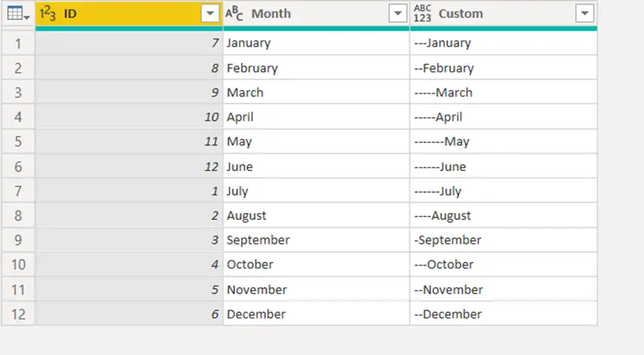
Task: Click the Custom cell '-------May'
Action: 504,142
